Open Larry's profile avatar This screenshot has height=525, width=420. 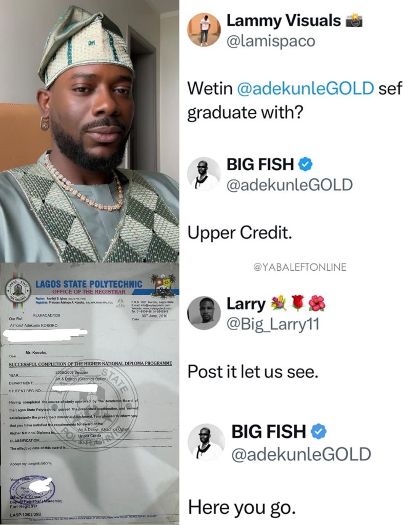pyautogui.click(x=204, y=313)
